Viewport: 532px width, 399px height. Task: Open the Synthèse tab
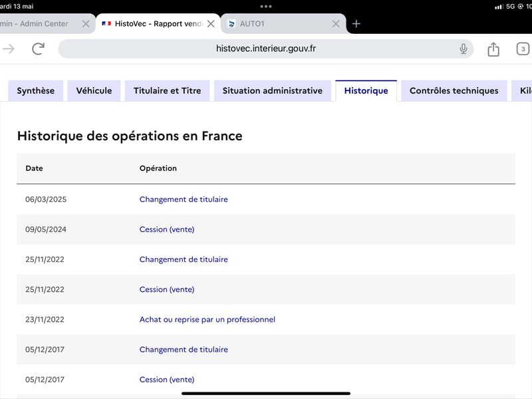point(36,90)
